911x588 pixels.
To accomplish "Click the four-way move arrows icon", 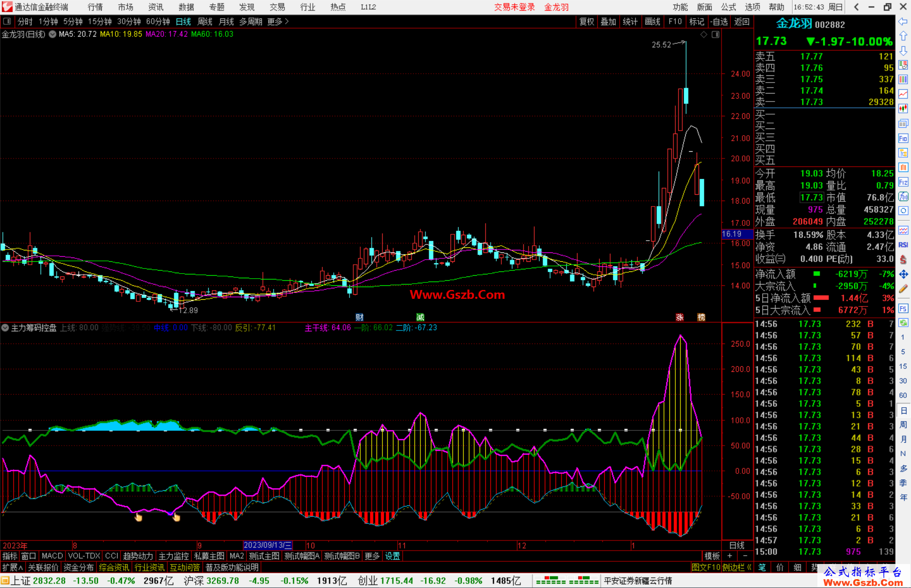I will [x=903, y=274].
